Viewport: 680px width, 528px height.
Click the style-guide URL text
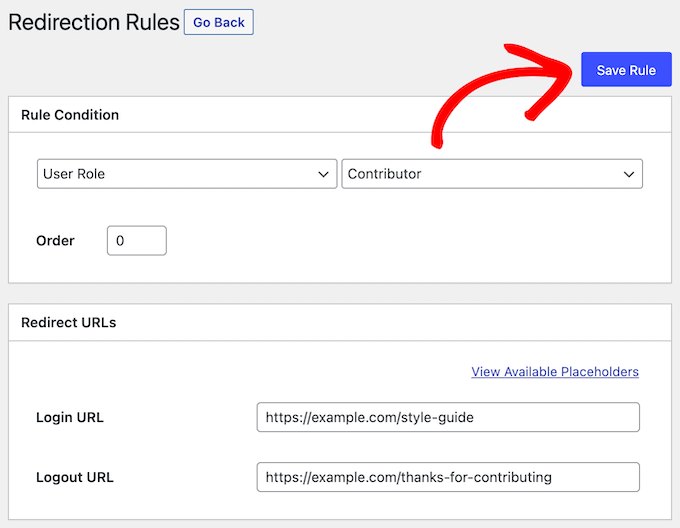[369, 417]
